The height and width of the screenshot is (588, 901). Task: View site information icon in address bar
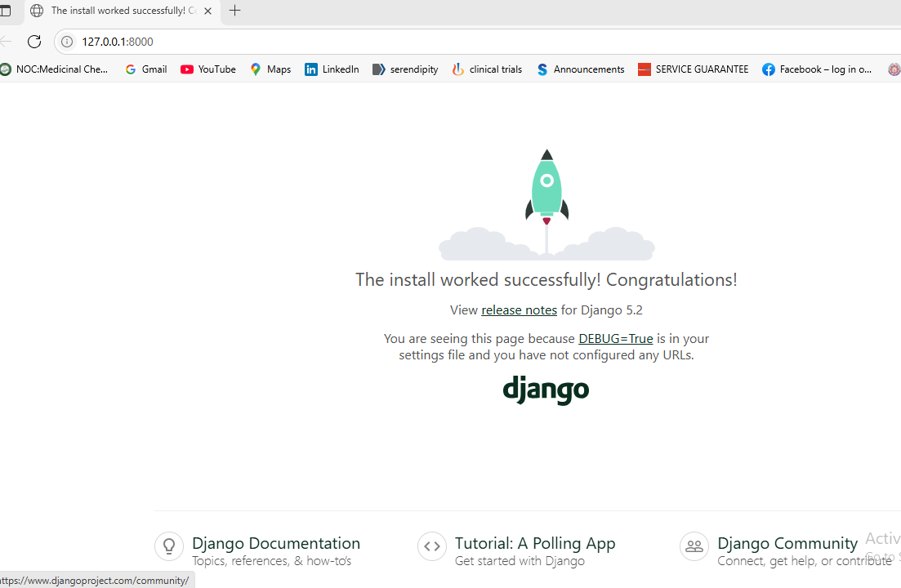coord(67,42)
